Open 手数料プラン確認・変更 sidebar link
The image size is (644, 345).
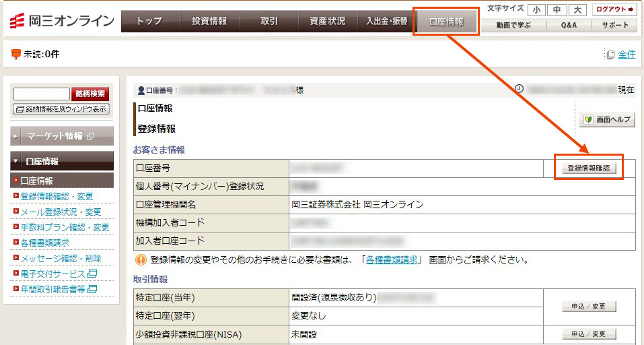tap(65, 227)
